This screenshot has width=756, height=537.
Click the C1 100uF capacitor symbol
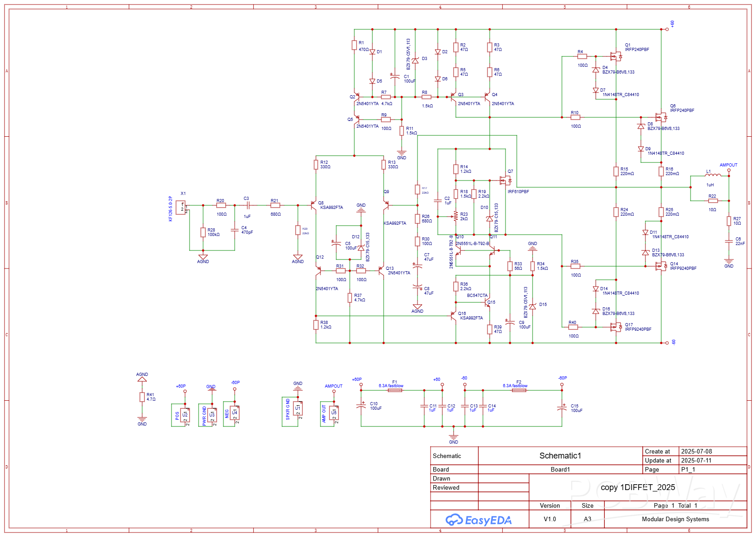pos(395,77)
